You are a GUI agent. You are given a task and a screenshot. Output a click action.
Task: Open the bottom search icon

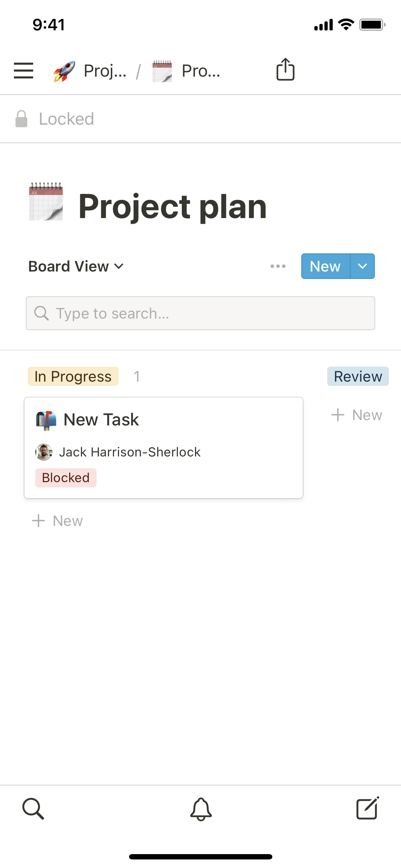[x=33, y=808]
